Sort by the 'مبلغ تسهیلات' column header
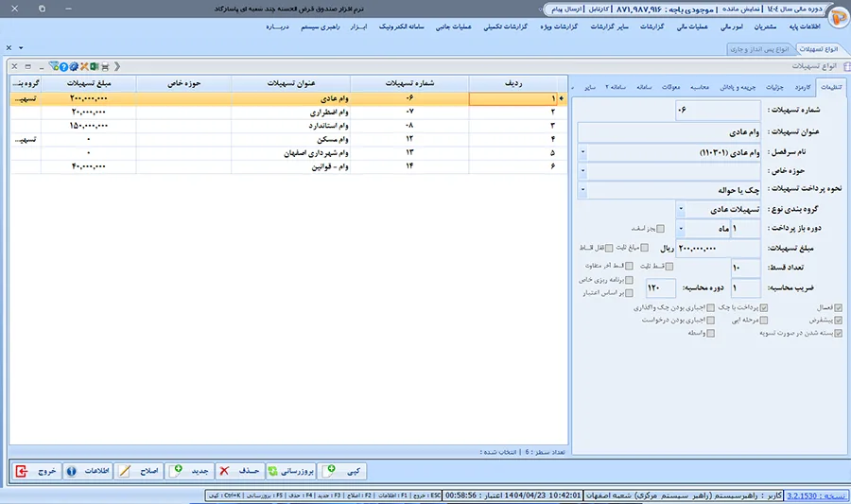 89,83
